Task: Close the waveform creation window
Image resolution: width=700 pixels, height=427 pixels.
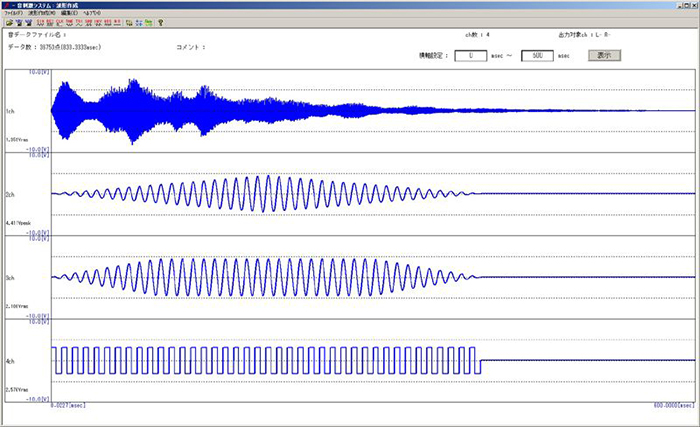Action: pos(694,5)
